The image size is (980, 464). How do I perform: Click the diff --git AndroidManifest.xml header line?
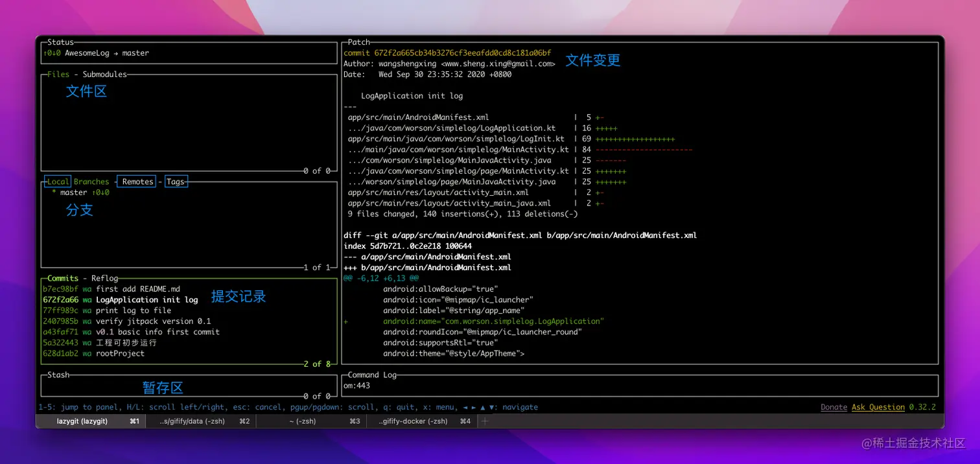[520, 235]
